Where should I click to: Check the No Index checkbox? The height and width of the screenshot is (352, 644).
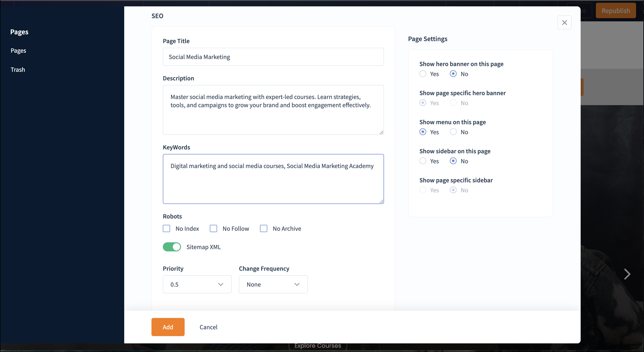tap(166, 228)
